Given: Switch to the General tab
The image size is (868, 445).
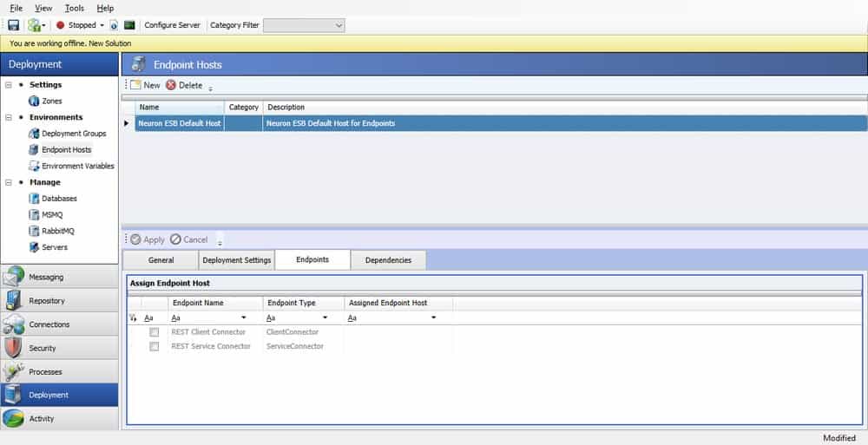Looking at the screenshot, I should (161, 260).
